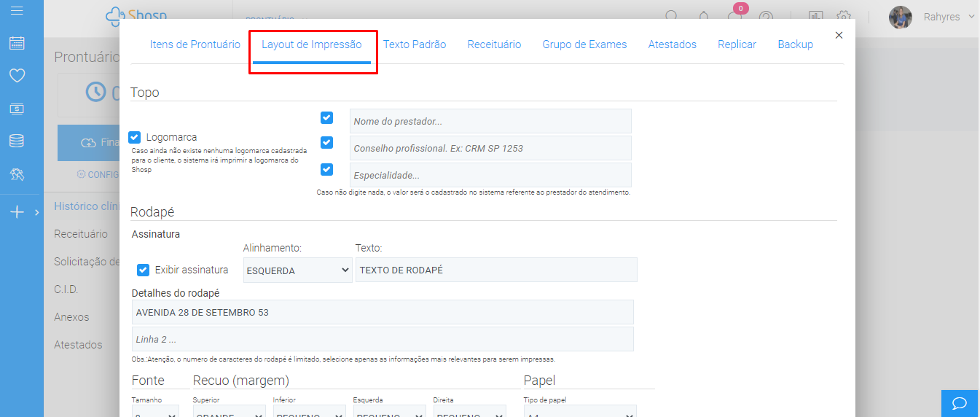Screen dimensions: 980x417
Task: Open Anexos in the background menu
Action: [71, 317]
